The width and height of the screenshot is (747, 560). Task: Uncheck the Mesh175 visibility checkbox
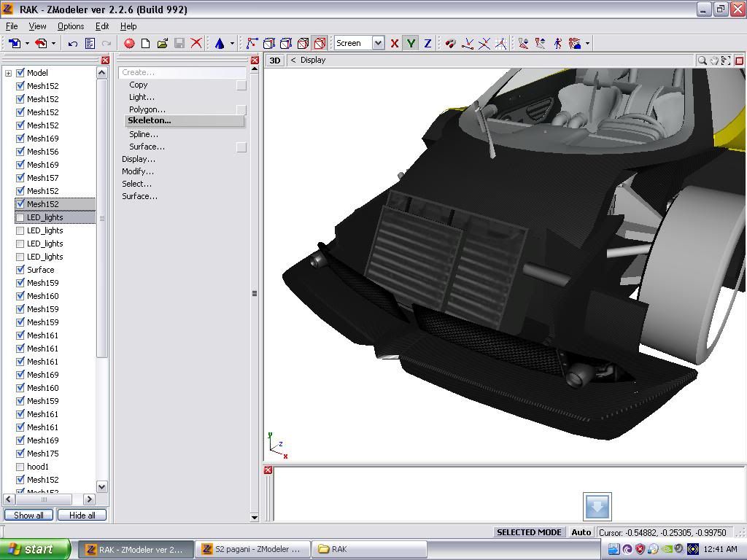tap(20, 454)
